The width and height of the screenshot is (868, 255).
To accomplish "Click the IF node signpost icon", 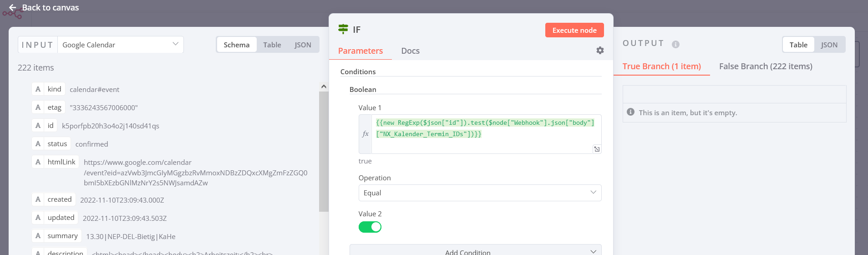I will pyautogui.click(x=343, y=30).
